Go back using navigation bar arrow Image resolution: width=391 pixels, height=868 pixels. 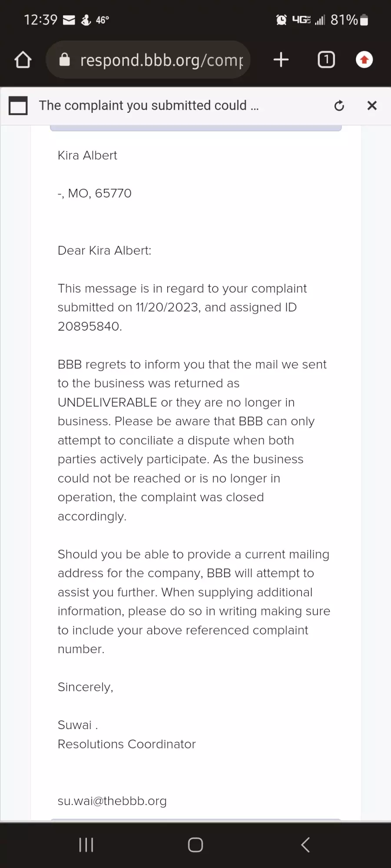pyautogui.click(x=305, y=845)
